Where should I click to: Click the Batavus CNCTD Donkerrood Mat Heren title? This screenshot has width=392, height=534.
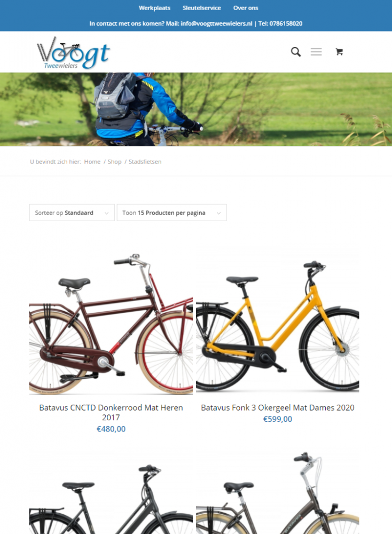click(111, 412)
